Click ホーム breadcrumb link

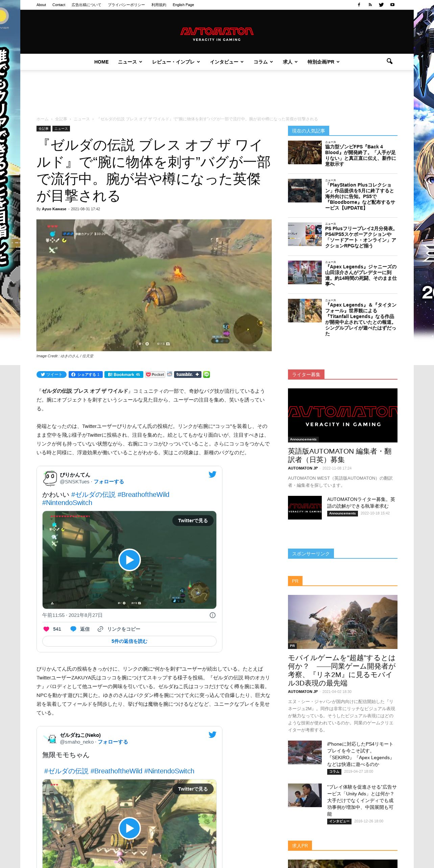pyautogui.click(x=43, y=119)
